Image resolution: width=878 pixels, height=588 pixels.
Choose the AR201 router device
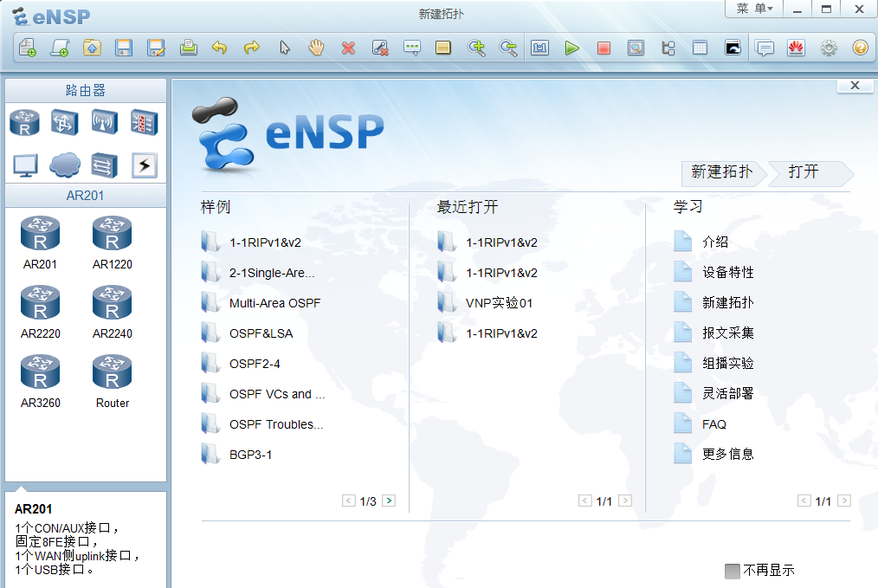click(41, 243)
